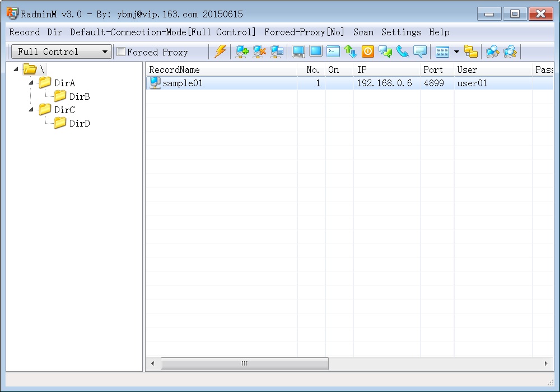This screenshot has width=560, height=392.
Task: Collapse the DirC tree node
Action: (x=31, y=110)
